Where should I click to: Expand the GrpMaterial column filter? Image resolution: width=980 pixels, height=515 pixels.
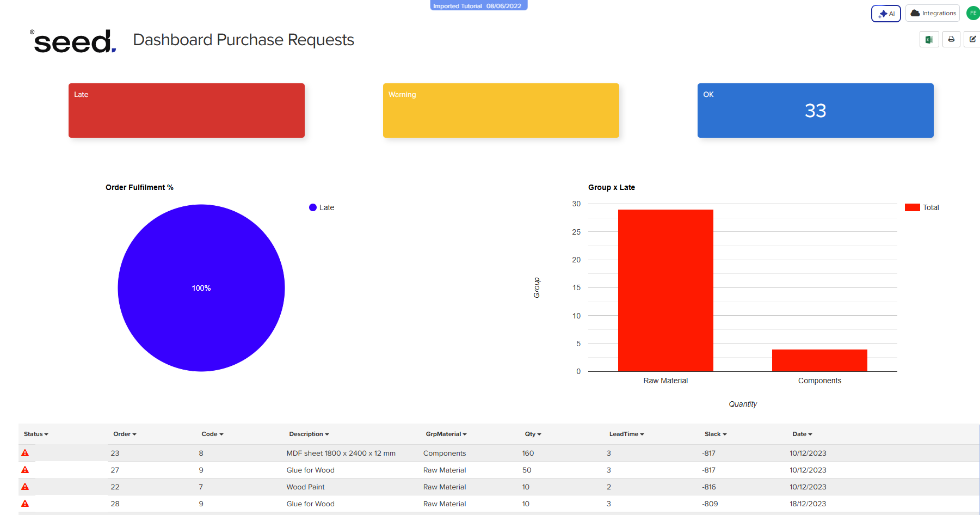pyautogui.click(x=446, y=434)
